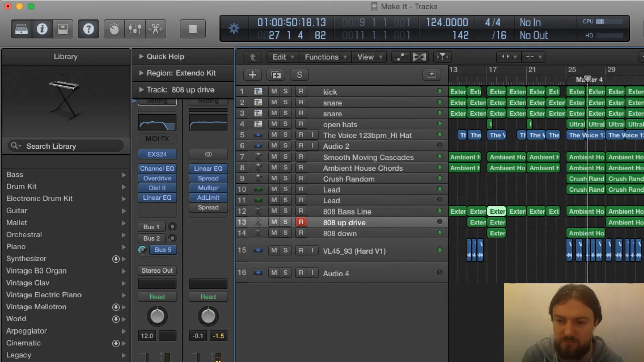This screenshot has width=644, height=362.
Task: Toggle the Inspector info button
Action: (42, 29)
